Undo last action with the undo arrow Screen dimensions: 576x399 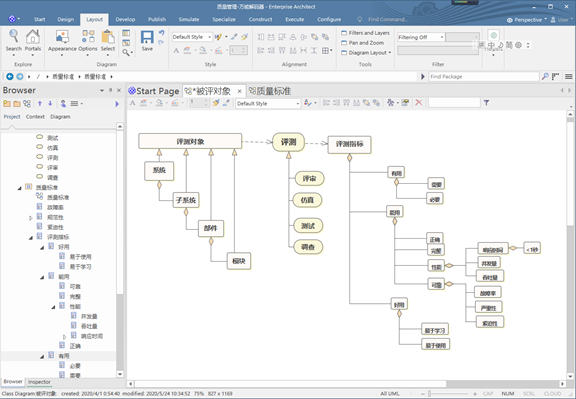pyautogui.click(x=161, y=33)
